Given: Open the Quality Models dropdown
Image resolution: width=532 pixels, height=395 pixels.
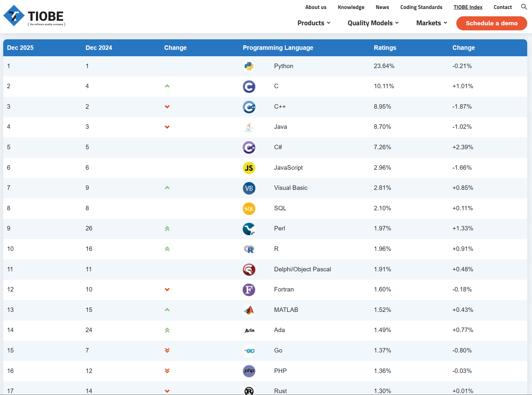Looking at the screenshot, I should pos(373,23).
